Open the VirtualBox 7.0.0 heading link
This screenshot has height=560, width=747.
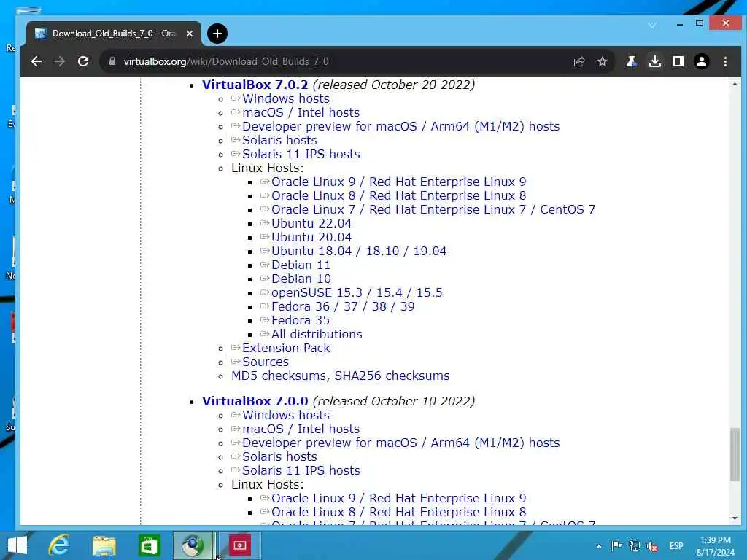[255, 401]
